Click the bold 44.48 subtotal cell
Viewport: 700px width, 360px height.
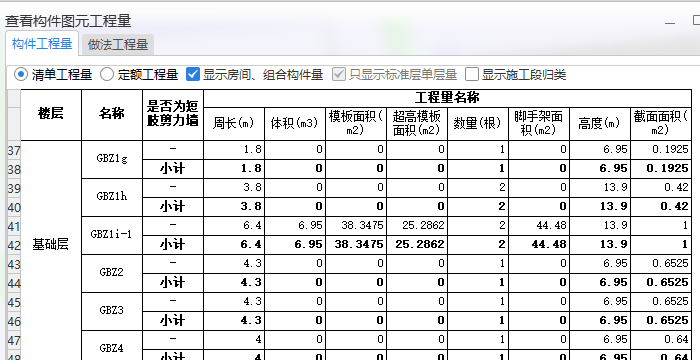coord(539,245)
